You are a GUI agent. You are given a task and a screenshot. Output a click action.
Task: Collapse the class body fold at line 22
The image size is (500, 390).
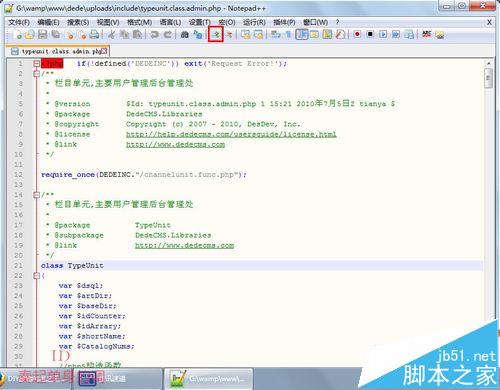point(36,275)
